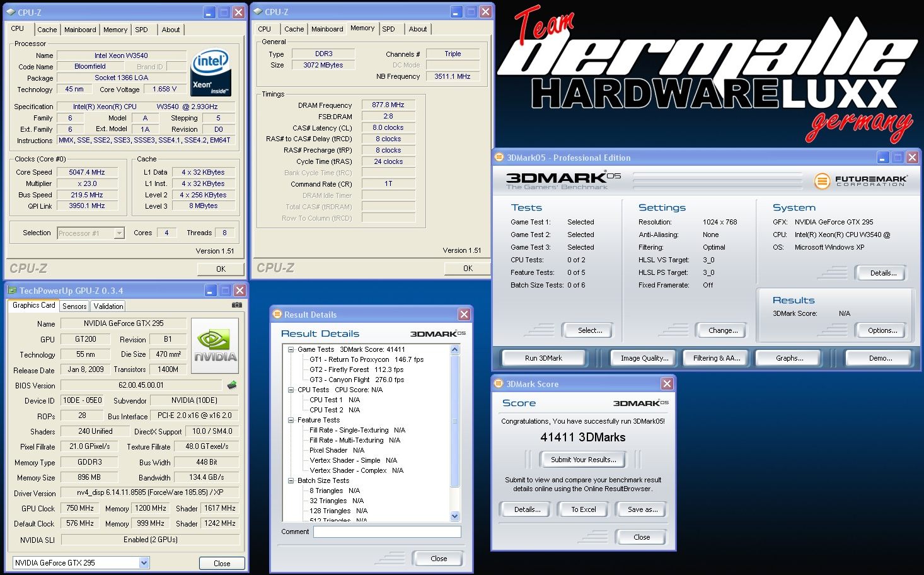Click Core Speed value 5047.4 MHz
This screenshot has width=924, height=575.
(87, 172)
